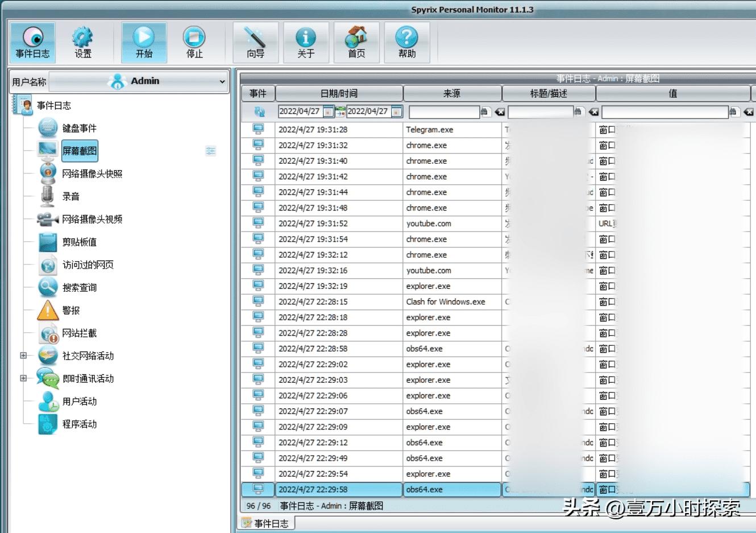Sort by the 日期/时间 column header

tap(339, 93)
